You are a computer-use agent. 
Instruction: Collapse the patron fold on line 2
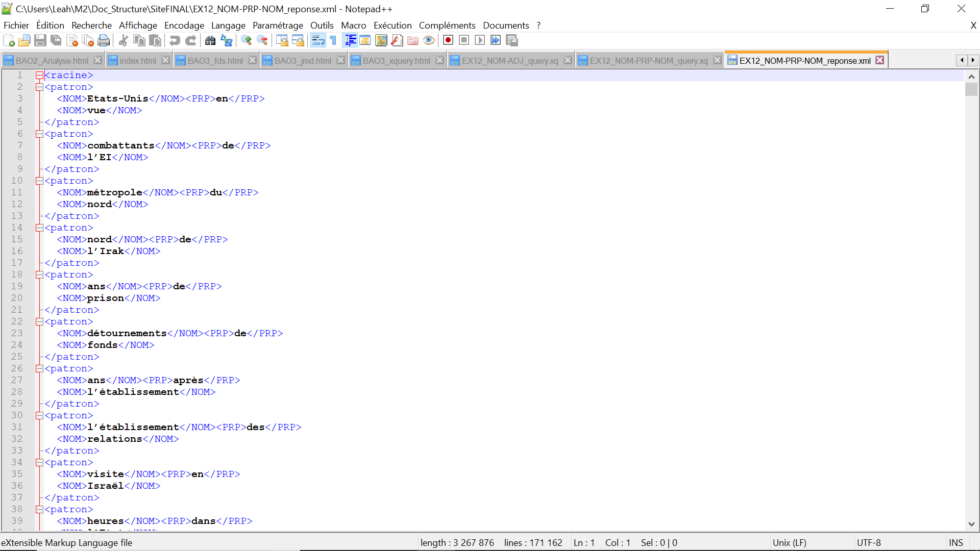pyautogui.click(x=39, y=87)
